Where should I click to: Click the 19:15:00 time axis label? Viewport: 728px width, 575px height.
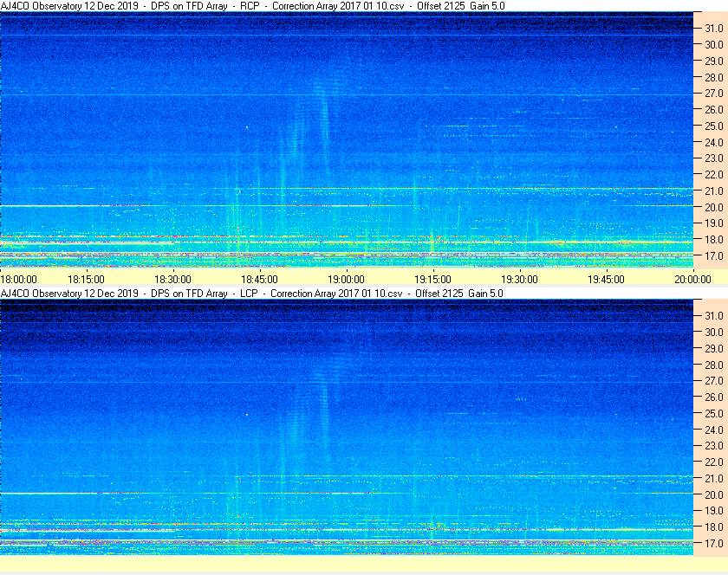(432, 280)
